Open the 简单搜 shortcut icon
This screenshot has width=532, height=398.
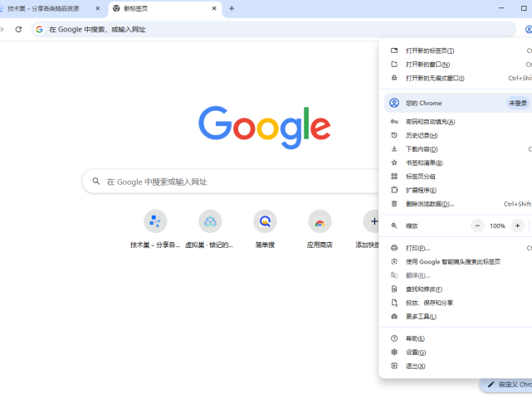[265, 221]
